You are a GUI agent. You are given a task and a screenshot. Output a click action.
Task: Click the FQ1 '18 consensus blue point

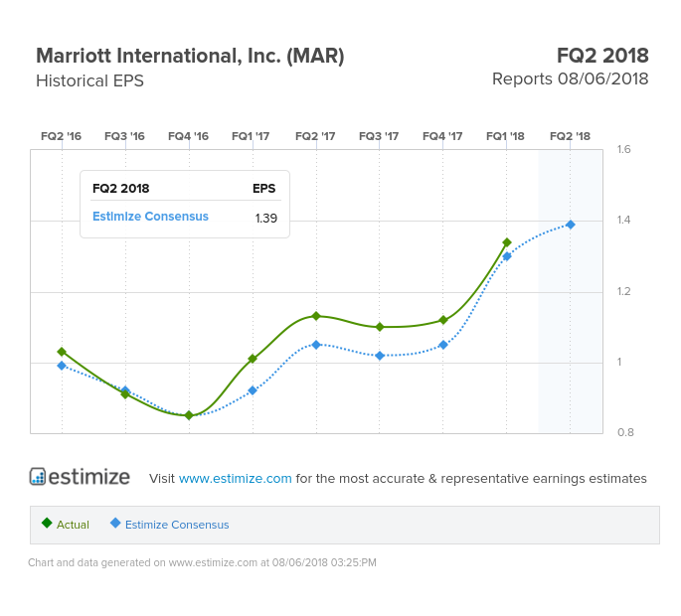point(507,256)
